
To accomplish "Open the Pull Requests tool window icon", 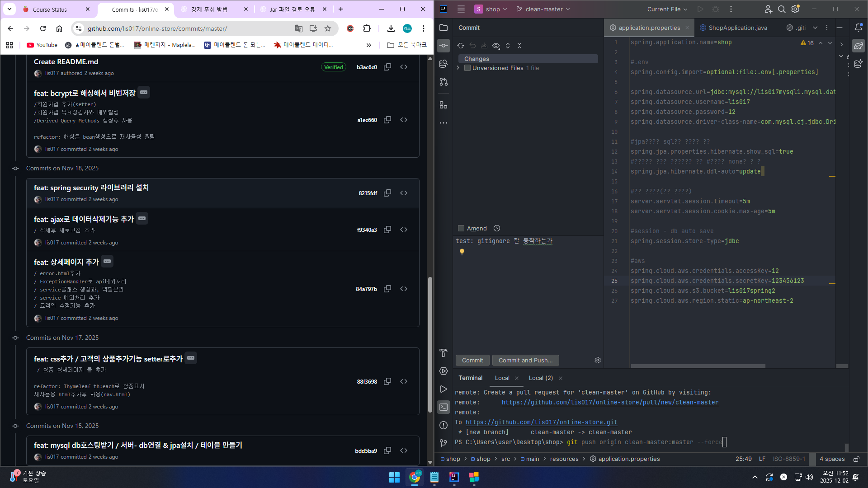I will click(x=443, y=82).
